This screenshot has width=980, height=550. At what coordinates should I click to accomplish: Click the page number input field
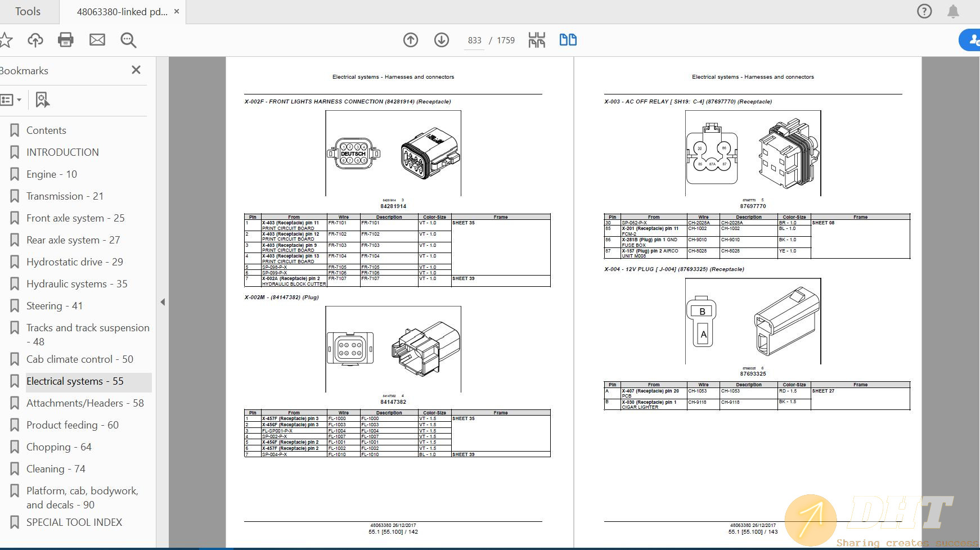(x=474, y=40)
